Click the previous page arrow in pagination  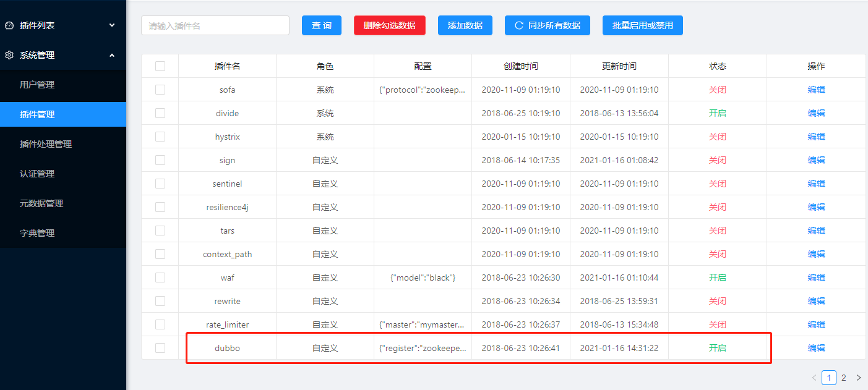(x=814, y=377)
